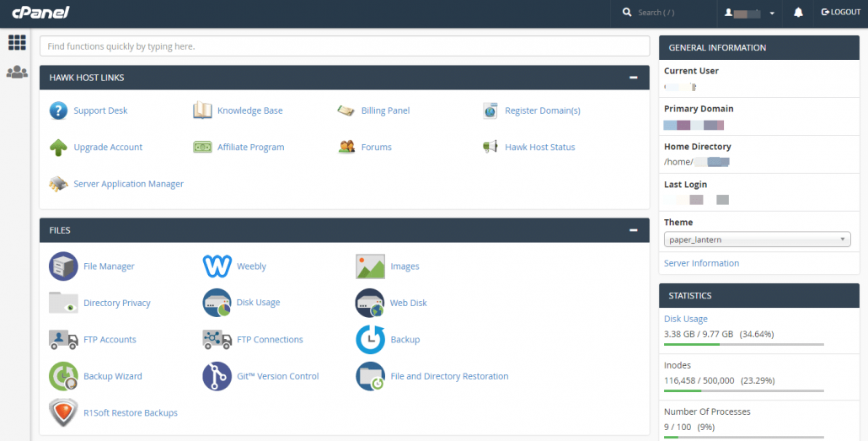Open the FTP Accounts link text

110,340
